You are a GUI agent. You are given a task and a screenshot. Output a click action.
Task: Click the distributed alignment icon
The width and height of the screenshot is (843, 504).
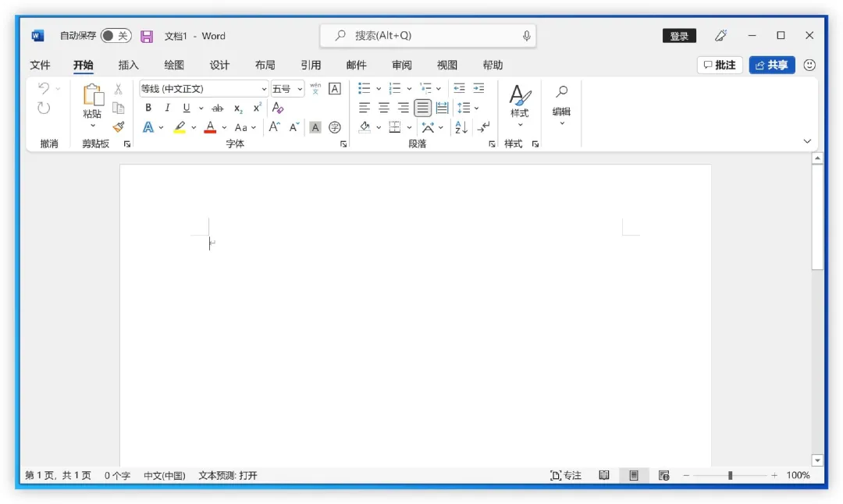pyautogui.click(x=442, y=108)
